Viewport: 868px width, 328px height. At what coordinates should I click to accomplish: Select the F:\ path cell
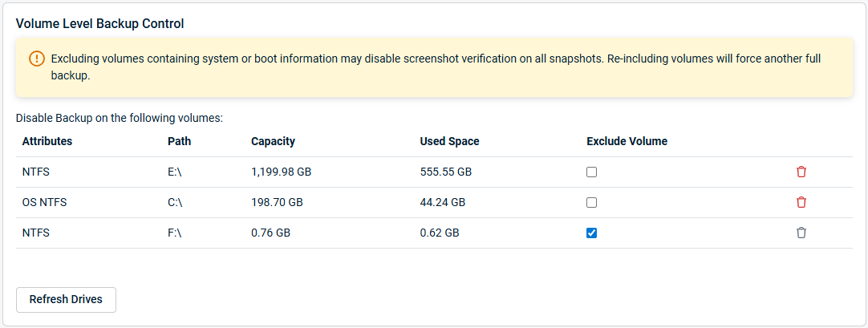pos(176,233)
